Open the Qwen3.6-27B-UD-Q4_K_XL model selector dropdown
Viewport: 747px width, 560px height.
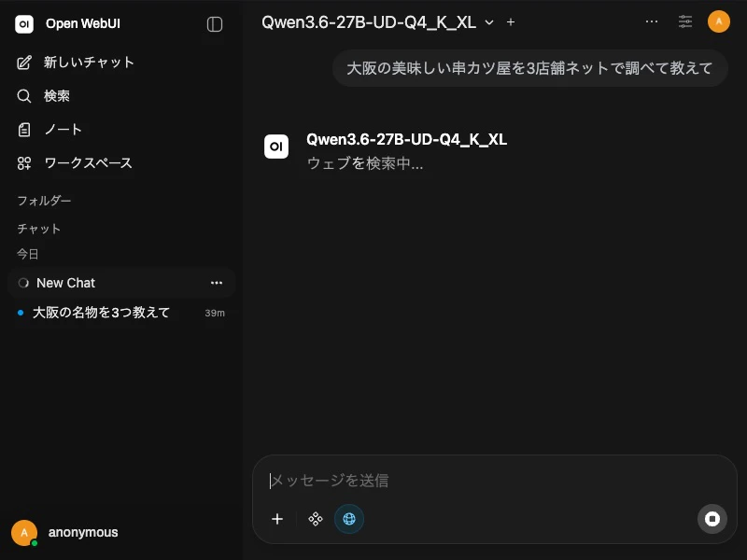click(377, 22)
